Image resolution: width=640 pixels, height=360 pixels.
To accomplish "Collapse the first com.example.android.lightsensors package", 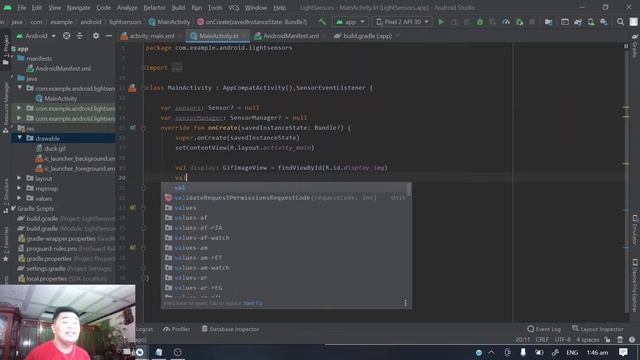I will (x=19, y=88).
